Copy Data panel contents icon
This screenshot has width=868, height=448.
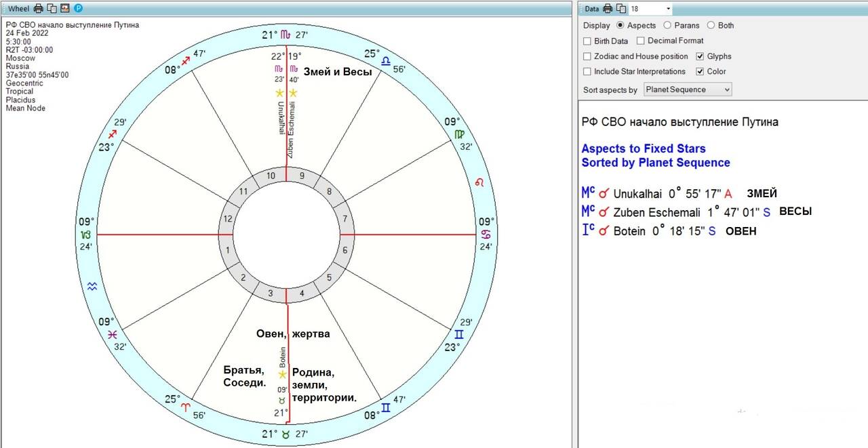pyautogui.click(x=621, y=8)
